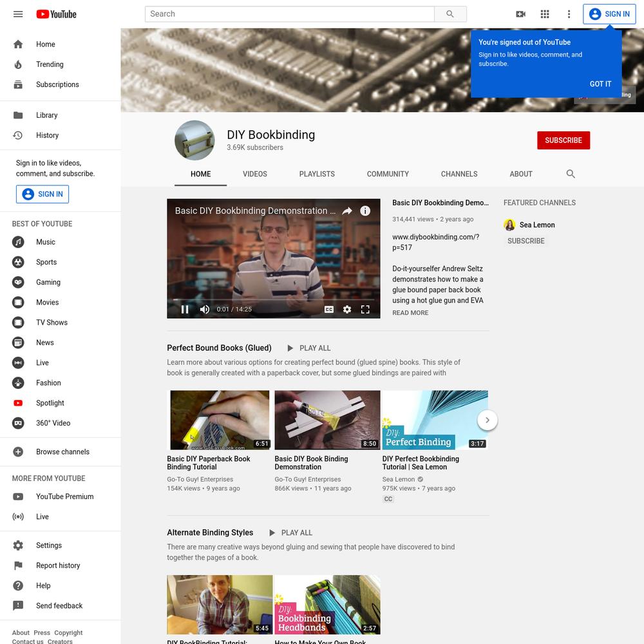Select the channel Home tab
This screenshot has height=644, width=644.
[x=201, y=174]
